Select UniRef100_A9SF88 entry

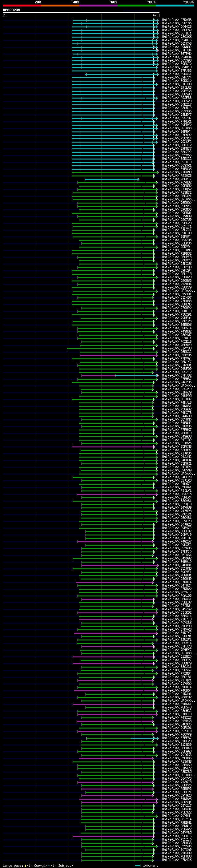pos(177,98)
